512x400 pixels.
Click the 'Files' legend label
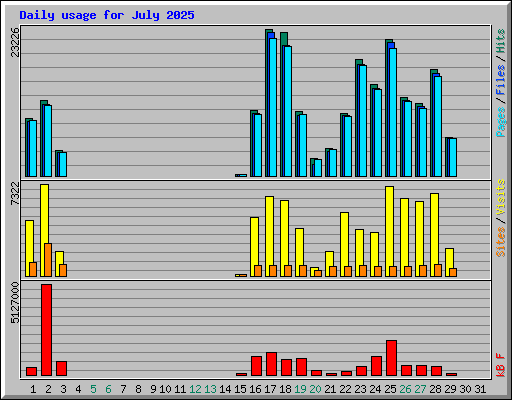501,80
